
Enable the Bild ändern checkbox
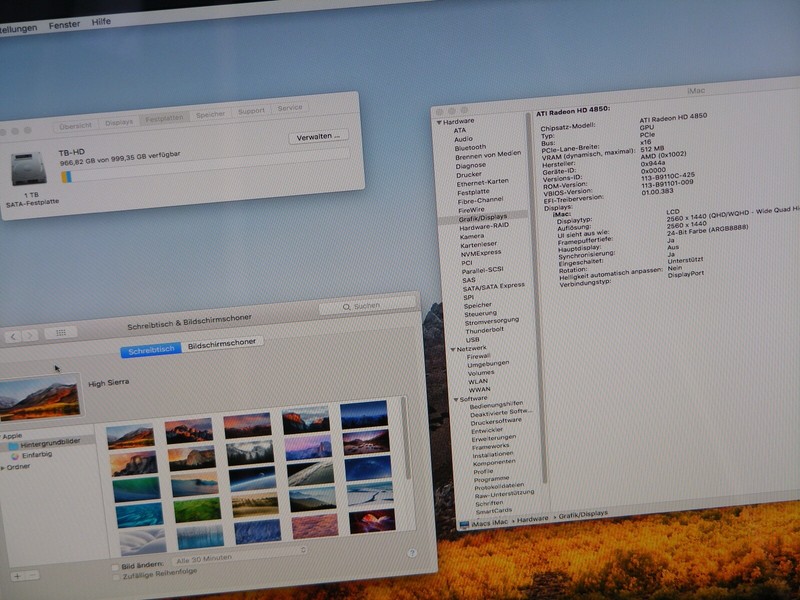115,567
